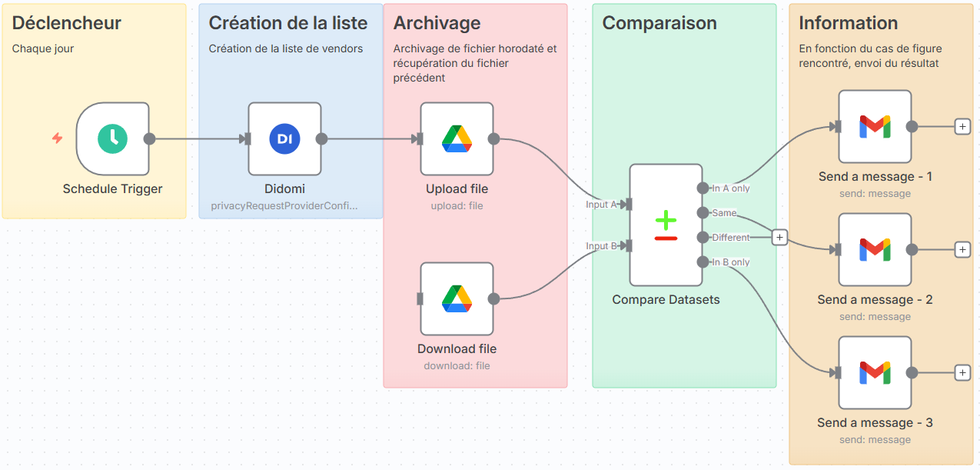Image resolution: width=980 pixels, height=470 pixels.
Task: Open Send a message - 2 Gmail node
Action: coord(875,250)
